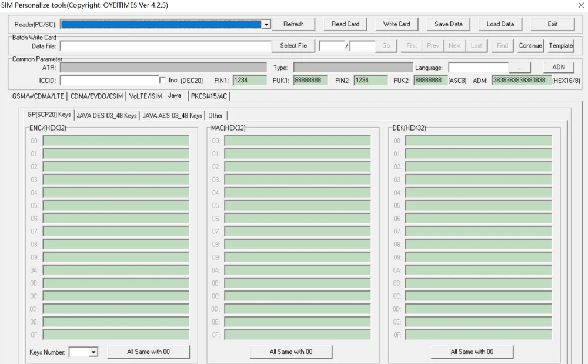Viewport: 588px width, 364px height.
Task: Apply All Same with 00 for MAC keys
Action: tap(291, 352)
